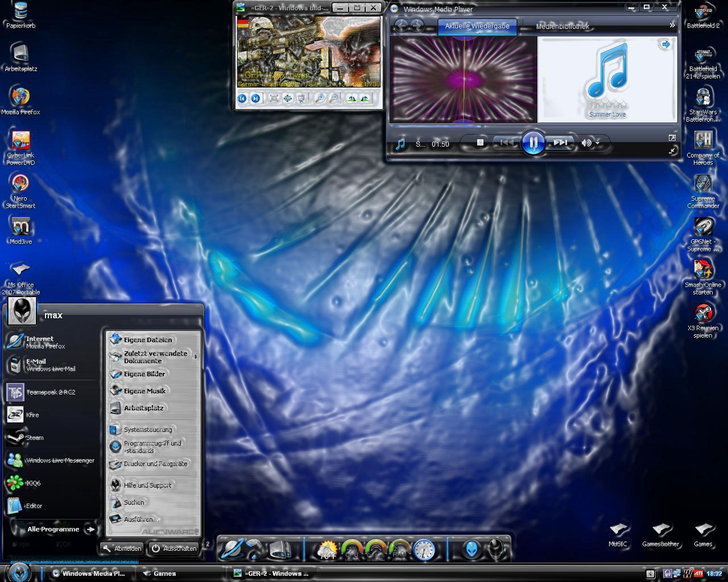Viewport: 728px width, 582px height.
Task: Show previous image in picture viewer
Action: [242, 98]
